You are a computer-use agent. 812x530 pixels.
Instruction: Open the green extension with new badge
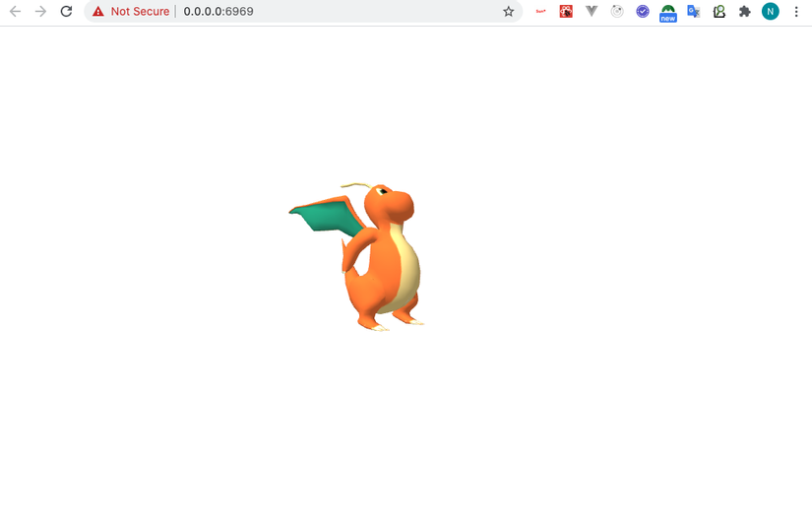[668, 13]
